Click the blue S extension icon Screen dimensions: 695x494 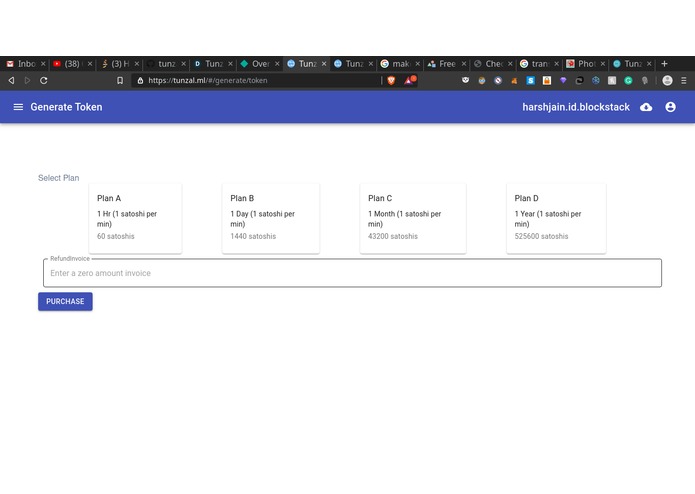(531, 80)
